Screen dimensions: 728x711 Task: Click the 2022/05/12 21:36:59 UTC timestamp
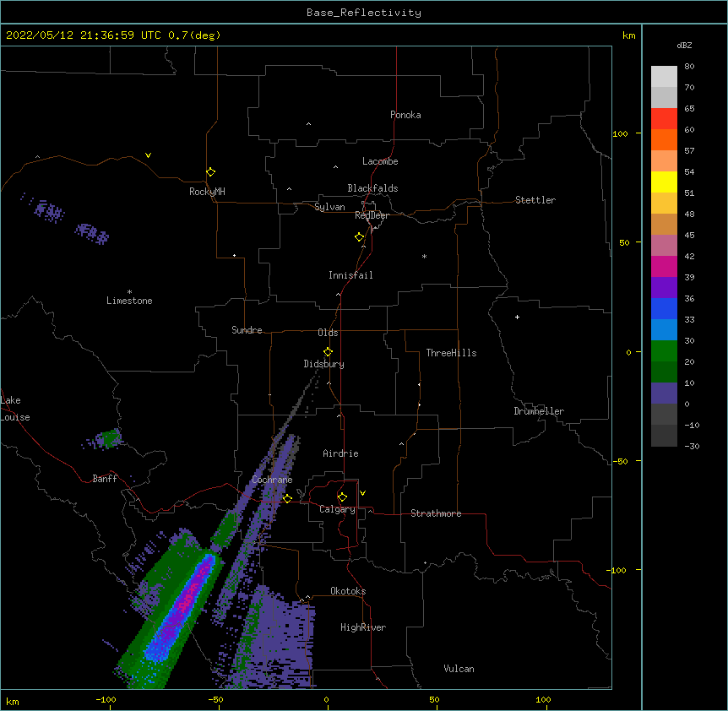[84, 35]
